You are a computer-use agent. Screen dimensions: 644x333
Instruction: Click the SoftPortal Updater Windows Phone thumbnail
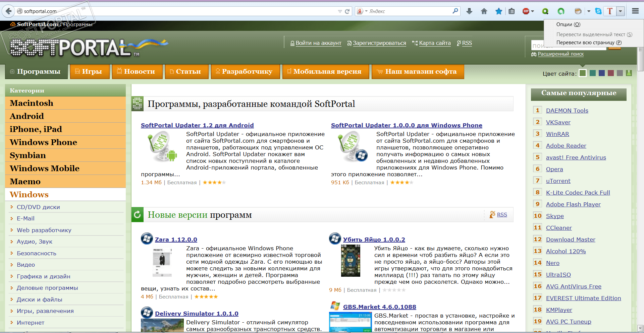[x=353, y=147]
